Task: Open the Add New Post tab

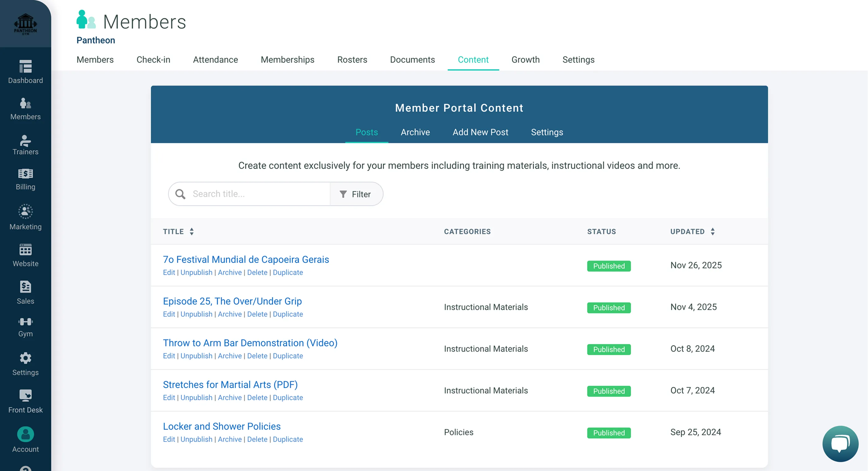Action: pyautogui.click(x=480, y=132)
